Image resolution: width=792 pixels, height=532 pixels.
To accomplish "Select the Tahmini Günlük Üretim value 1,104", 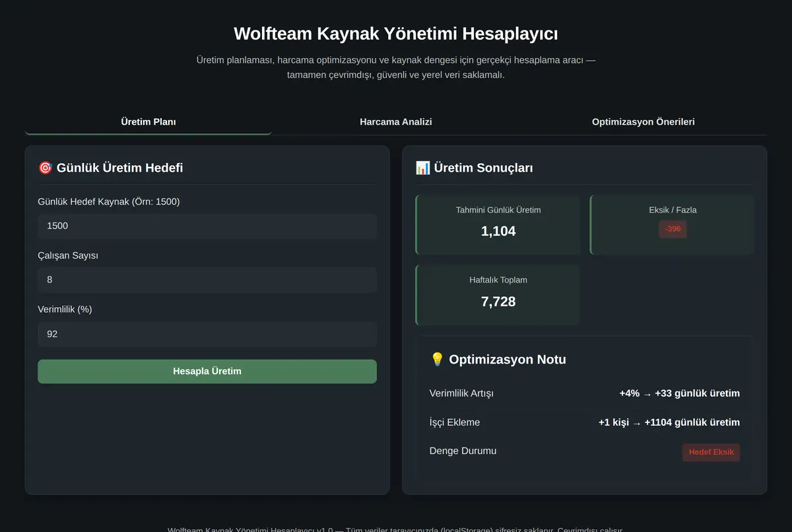I will 498,232.
